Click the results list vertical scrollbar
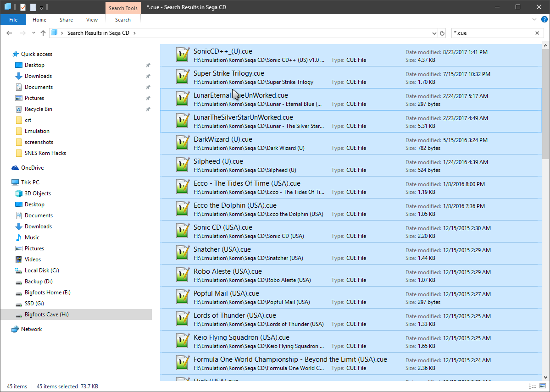This screenshot has width=550, height=392. pos(545,104)
